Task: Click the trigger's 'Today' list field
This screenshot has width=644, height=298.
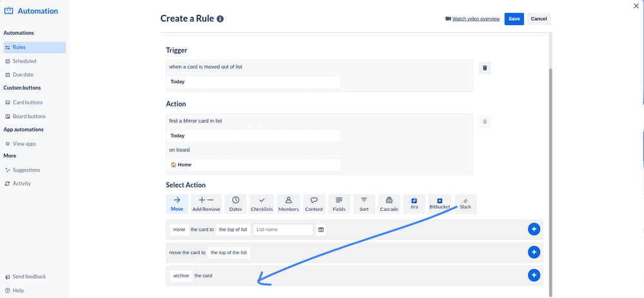Action: (253, 82)
